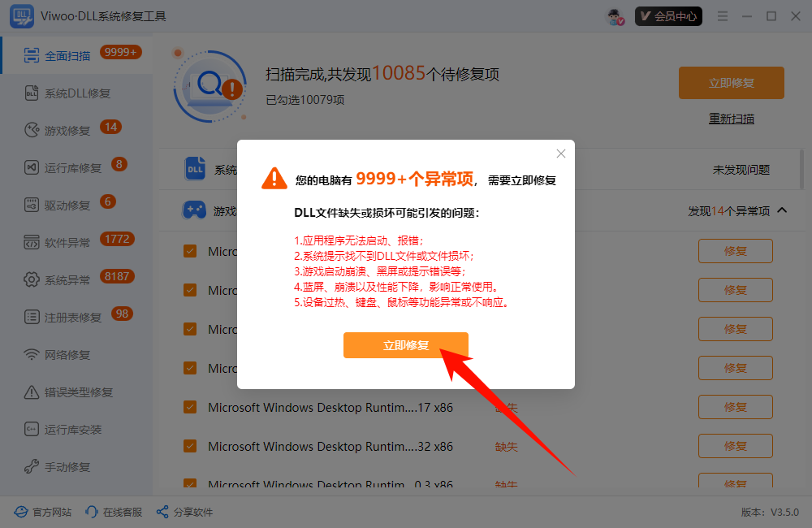This screenshot has height=528, width=812.
Task: Select the 全面扫描 tab in sidebar
Action: [x=67, y=56]
